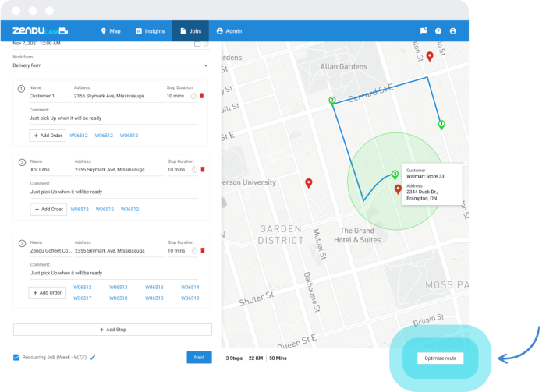
Task: Edit the recurring job schedule pencil
Action: pos(93,358)
